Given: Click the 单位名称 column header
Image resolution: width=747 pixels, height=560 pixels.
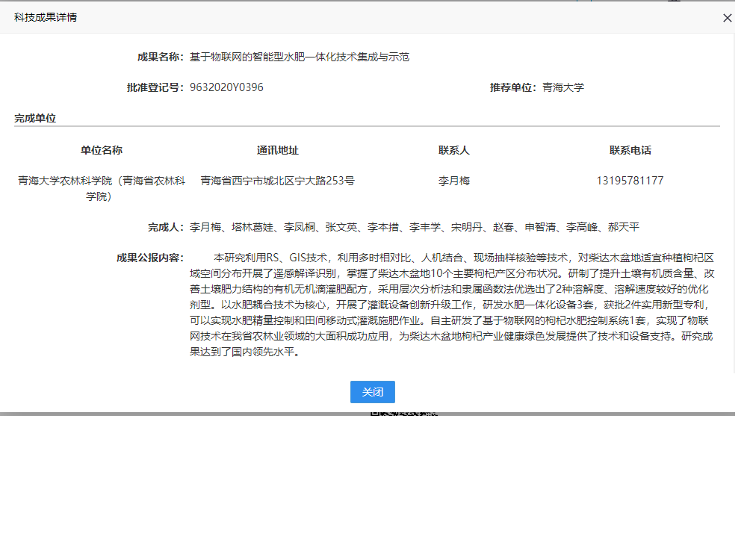Looking at the screenshot, I should (102, 150).
